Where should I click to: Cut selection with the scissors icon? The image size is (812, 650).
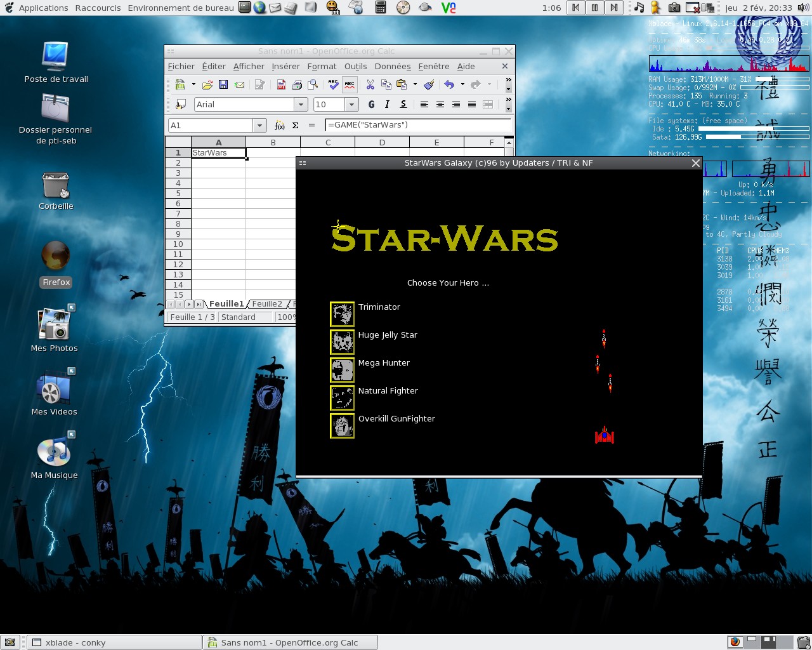tap(370, 84)
